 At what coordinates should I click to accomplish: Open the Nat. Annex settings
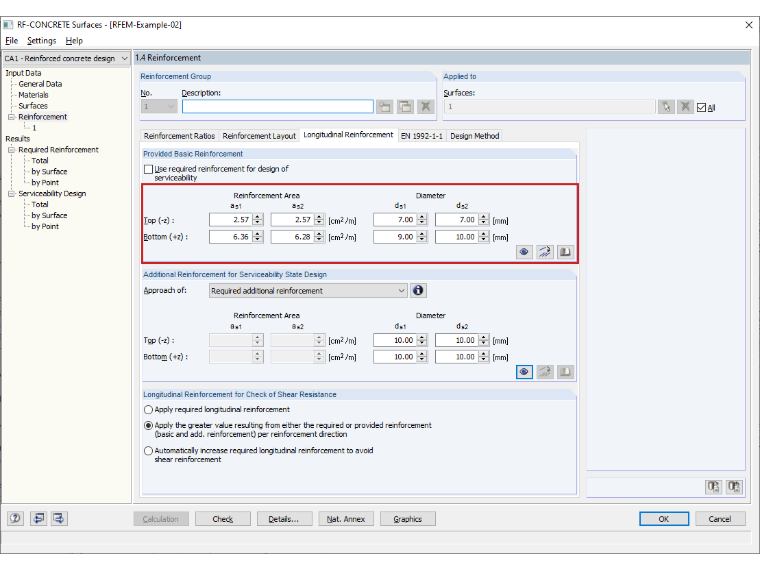coord(346,519)
